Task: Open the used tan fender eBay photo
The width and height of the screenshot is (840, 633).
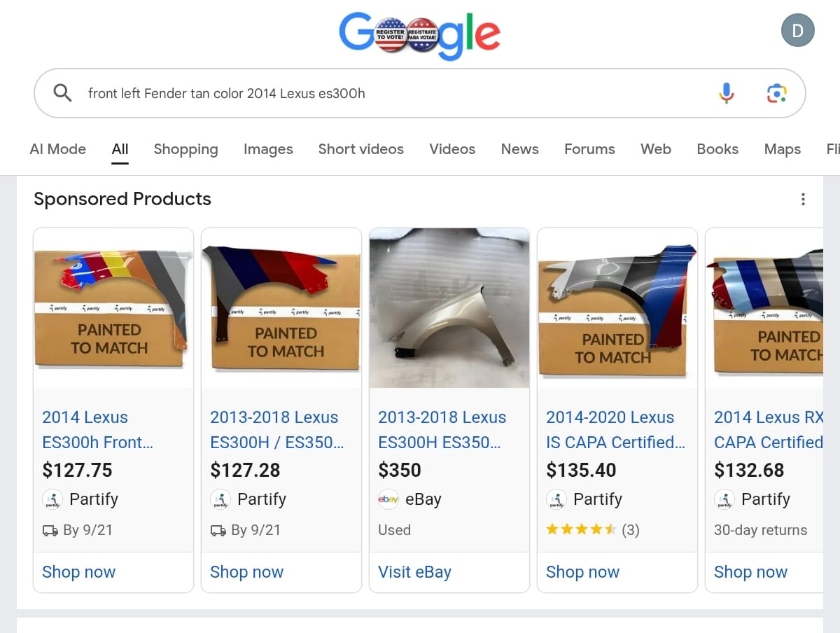Action: 449,308
